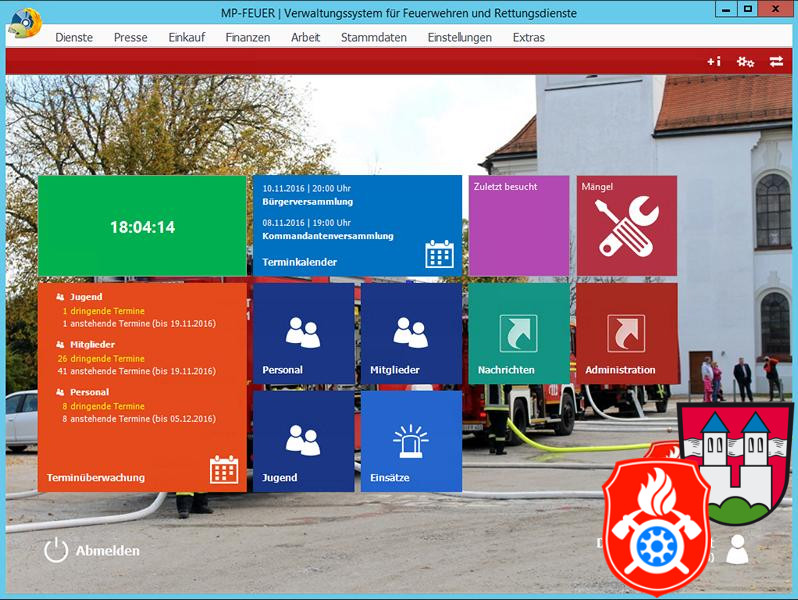Open the Finanzen menu

point(248,37)
